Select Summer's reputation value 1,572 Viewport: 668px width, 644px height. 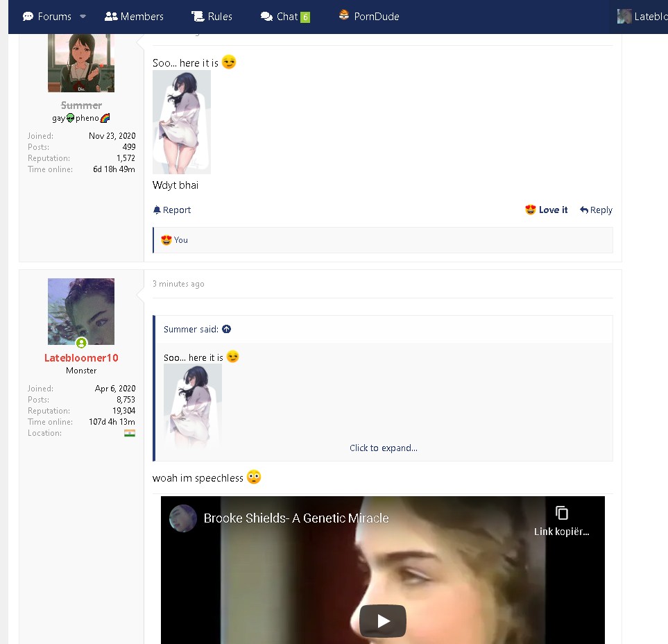coord(126,158)
